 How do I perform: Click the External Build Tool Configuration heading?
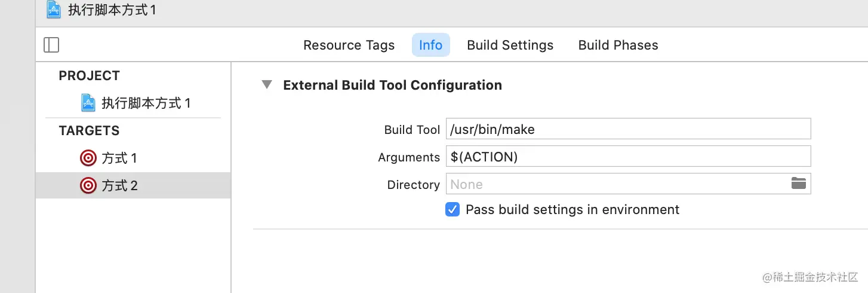point(392,85)
